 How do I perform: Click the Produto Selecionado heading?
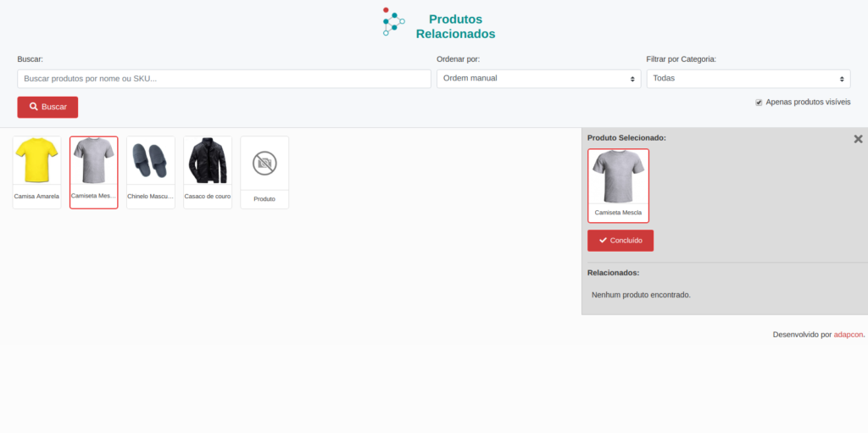pos(626,137)
